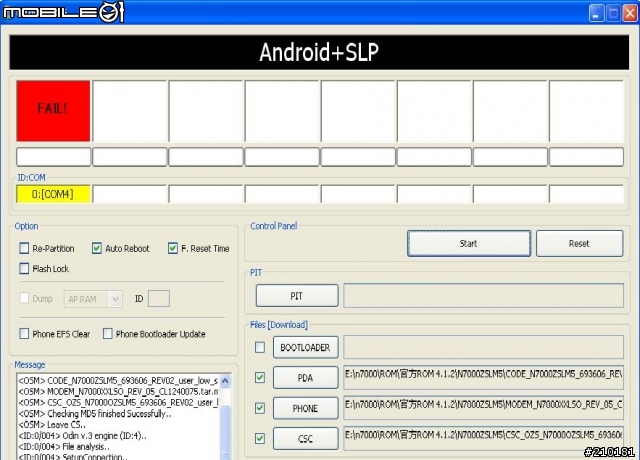Click 'Checking MD5 finished Sucessfully..' log line
This screenshot has height=460, width=640.
[x=95, y=413]
